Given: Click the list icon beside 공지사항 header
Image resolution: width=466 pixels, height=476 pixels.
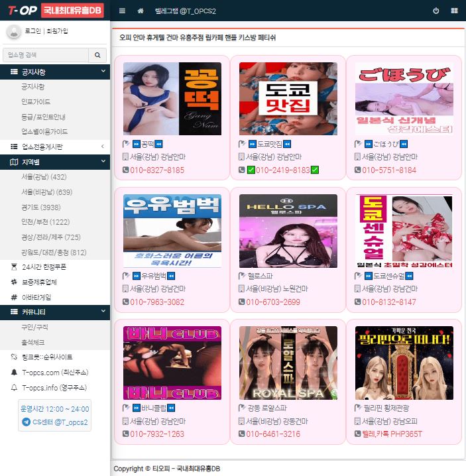Looking at the screenshot, I should [x=14, y=72].
